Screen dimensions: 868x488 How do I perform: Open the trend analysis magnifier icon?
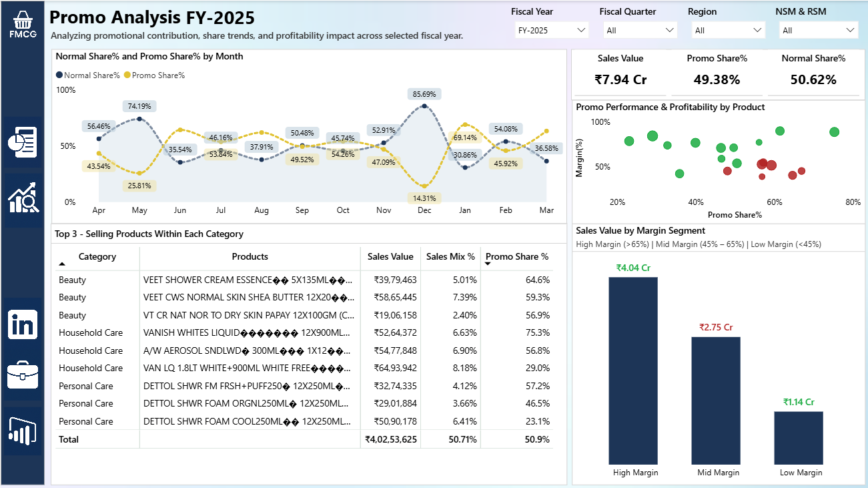click(x=23, y=199)
